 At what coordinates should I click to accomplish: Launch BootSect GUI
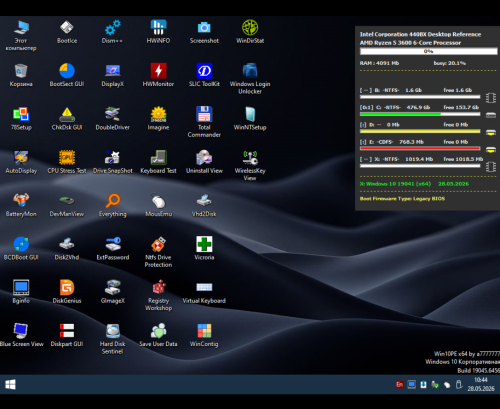67,75
